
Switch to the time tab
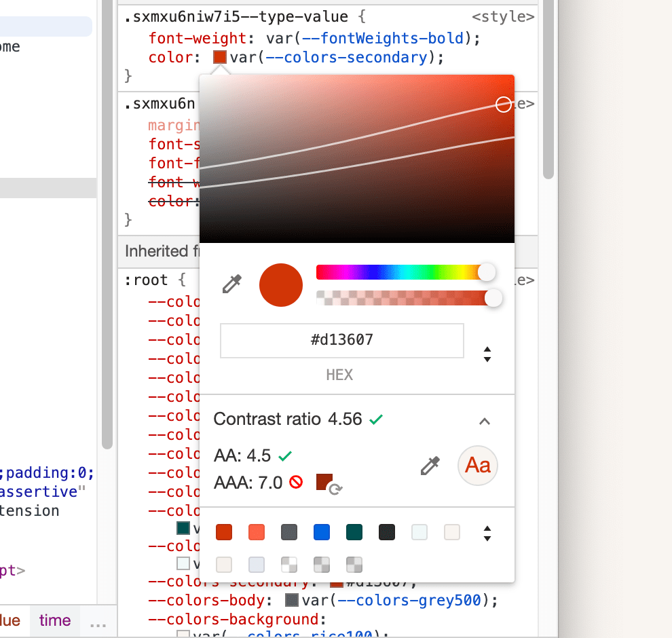[54, 620]
